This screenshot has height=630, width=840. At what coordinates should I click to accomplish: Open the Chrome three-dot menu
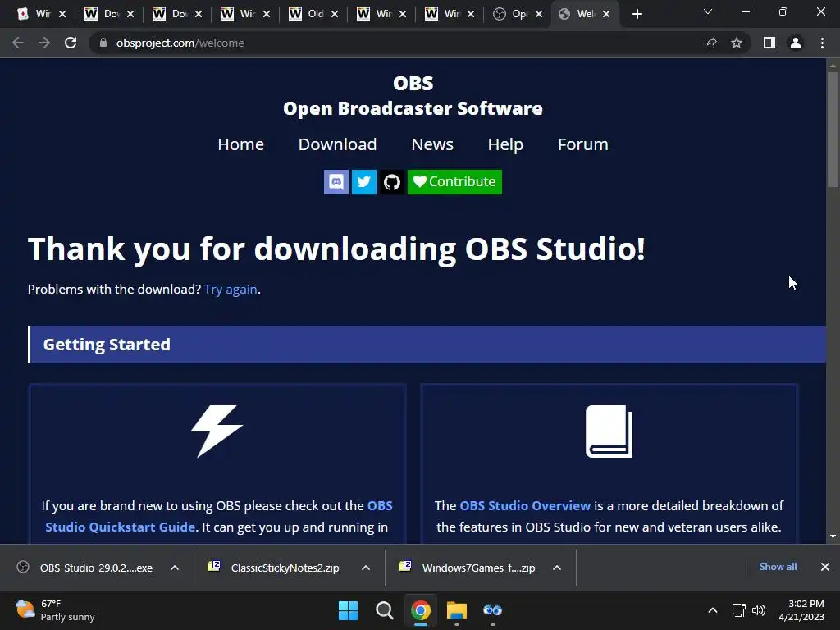tap(822, 43)
